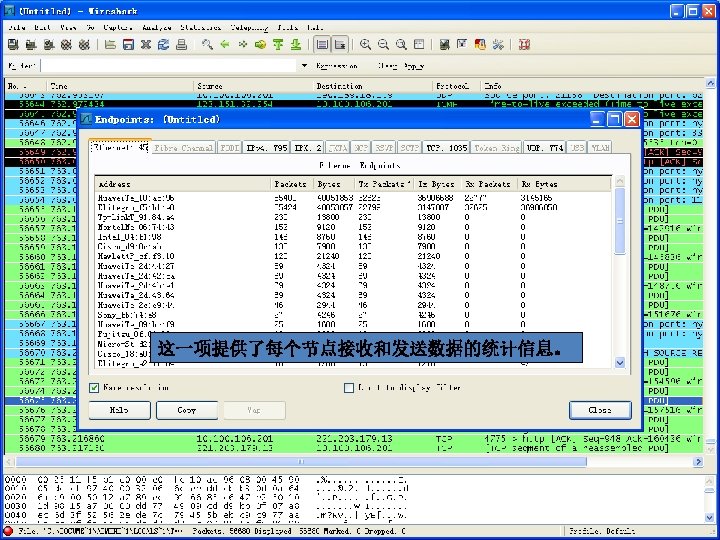Open a capture file icon
720x540 pixels.
pyautogui.click(x=110, y=45)
